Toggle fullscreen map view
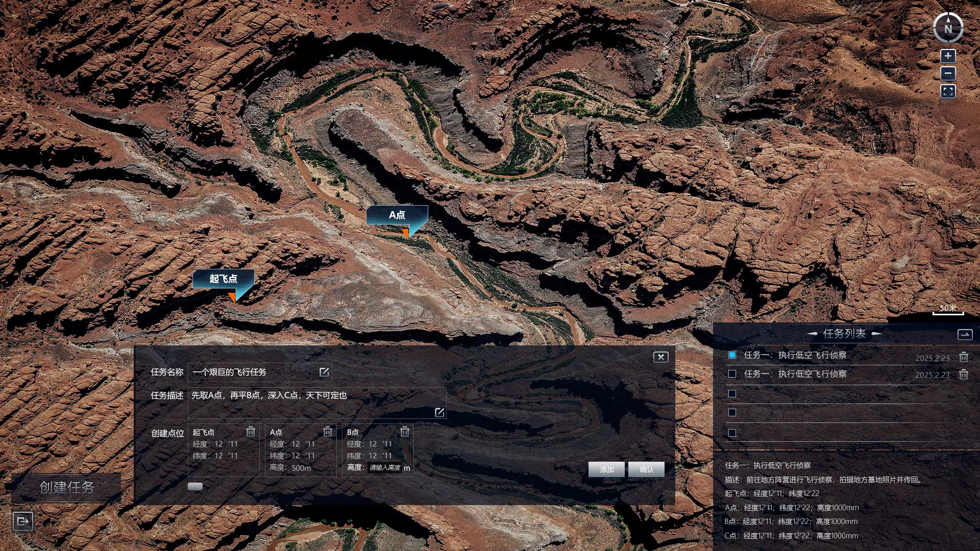This screenshot has width=980, height=551. pos(948,91)
